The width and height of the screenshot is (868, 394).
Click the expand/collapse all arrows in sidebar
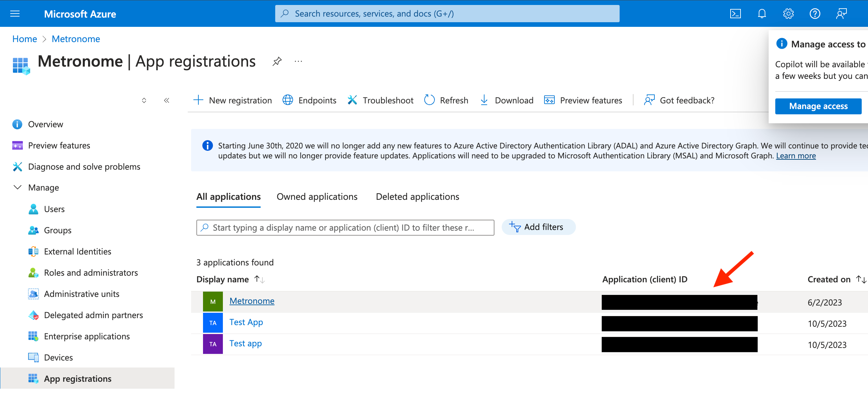pyautogui.click(x=144, y=100)
